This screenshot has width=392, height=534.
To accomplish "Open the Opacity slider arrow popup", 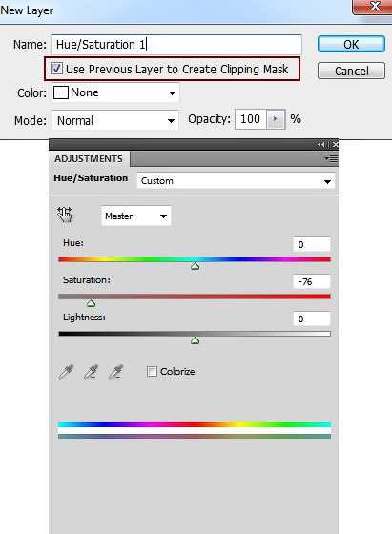I will pyautogui.click(x=276, y=119).
